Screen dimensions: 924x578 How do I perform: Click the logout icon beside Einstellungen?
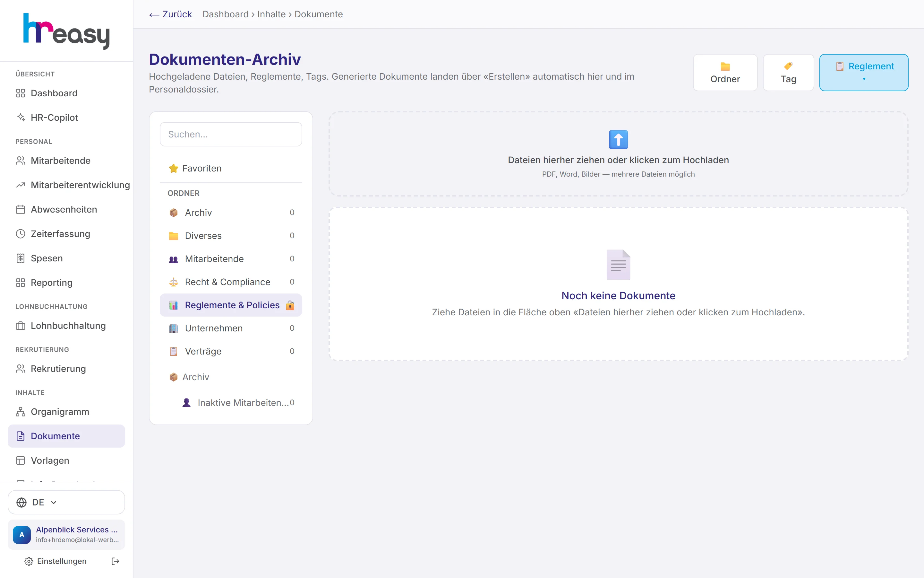(115, 561)
